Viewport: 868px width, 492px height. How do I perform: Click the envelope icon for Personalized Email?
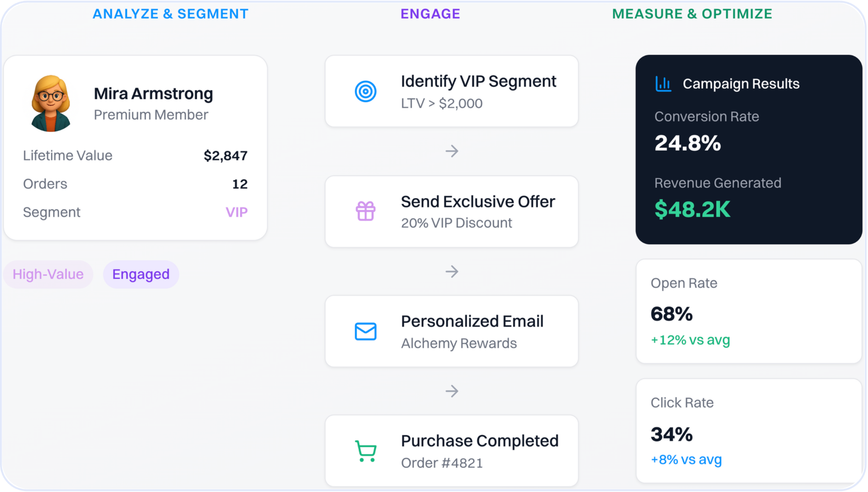click(x=365, y=331)
